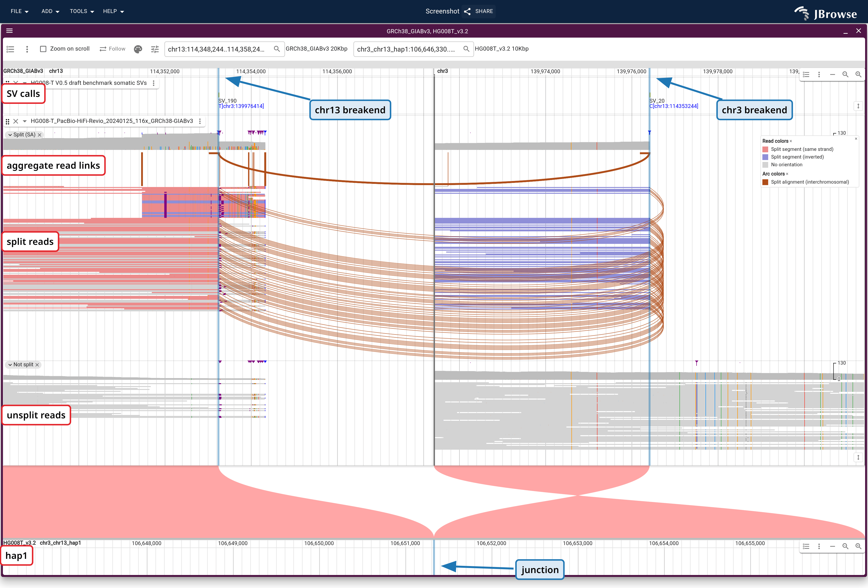
Task: Open the FILE menu
Action: click(x=20, y=11)
